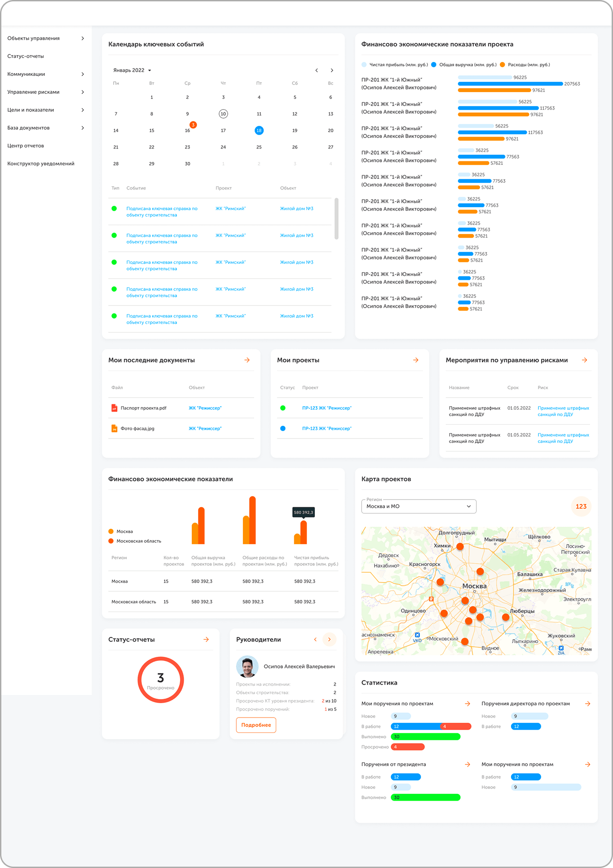613x868 pixels.
Task: Click day 16 with notification badge
Action: (x=188, y=131)
